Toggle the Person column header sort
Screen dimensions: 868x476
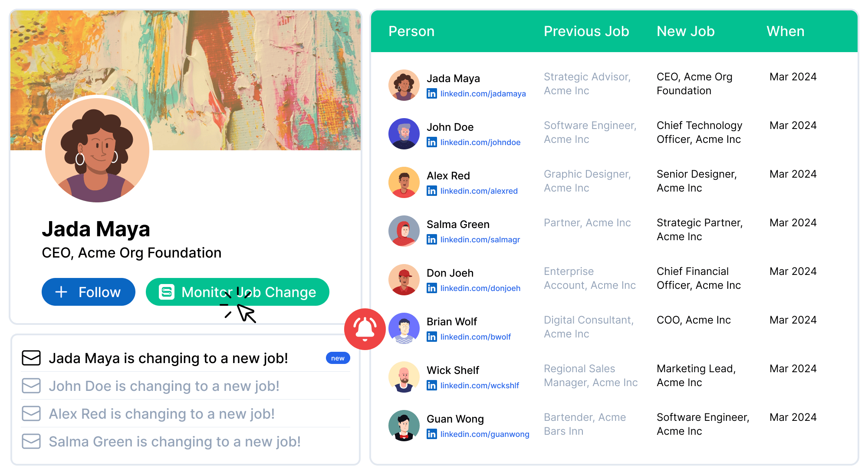(411, 31)
